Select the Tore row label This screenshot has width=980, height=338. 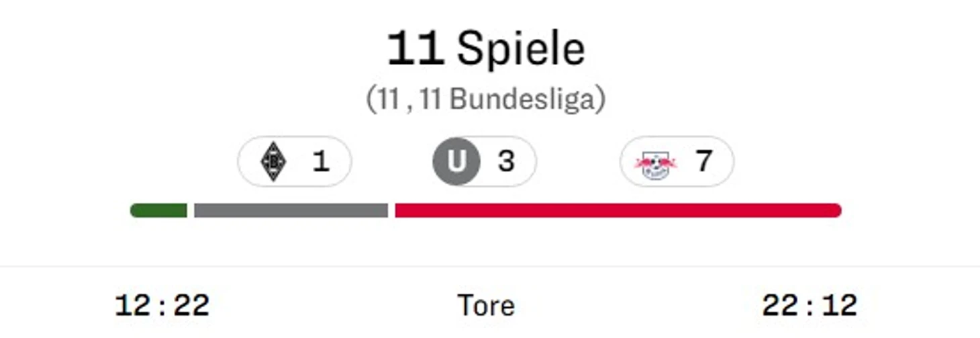point(486,306)
